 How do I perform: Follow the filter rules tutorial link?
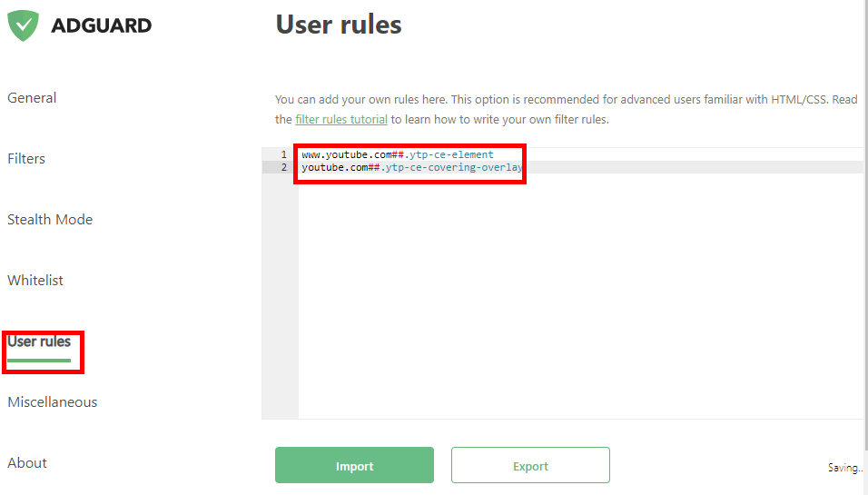[341, 120]
